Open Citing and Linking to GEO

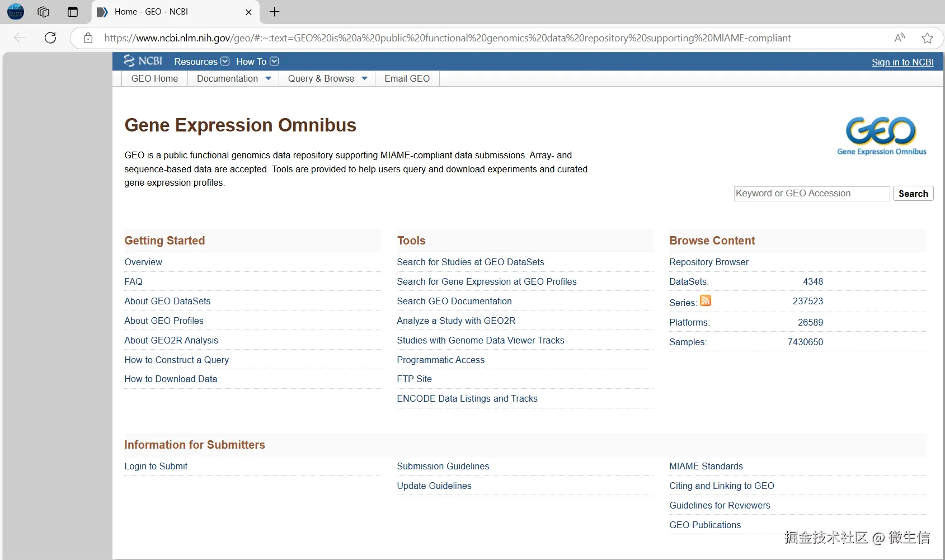tap(722, 486)
